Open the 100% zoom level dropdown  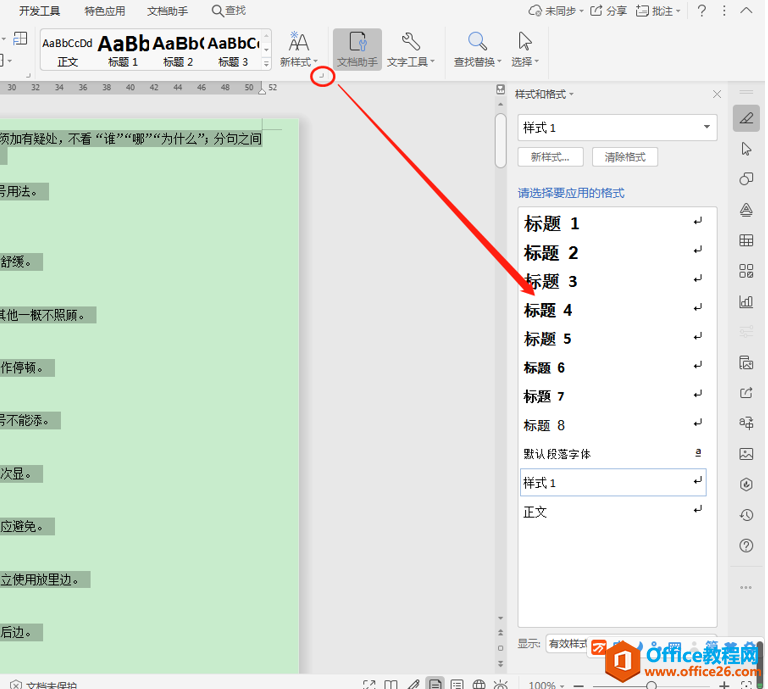pyautogui.click(x=546, y=685)
